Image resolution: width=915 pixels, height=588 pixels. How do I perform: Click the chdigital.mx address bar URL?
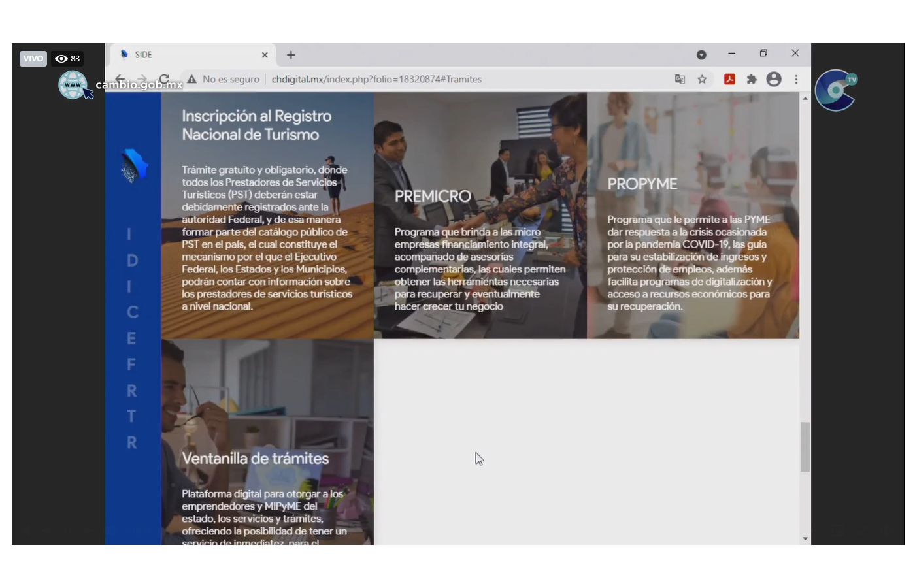[376, 79]
